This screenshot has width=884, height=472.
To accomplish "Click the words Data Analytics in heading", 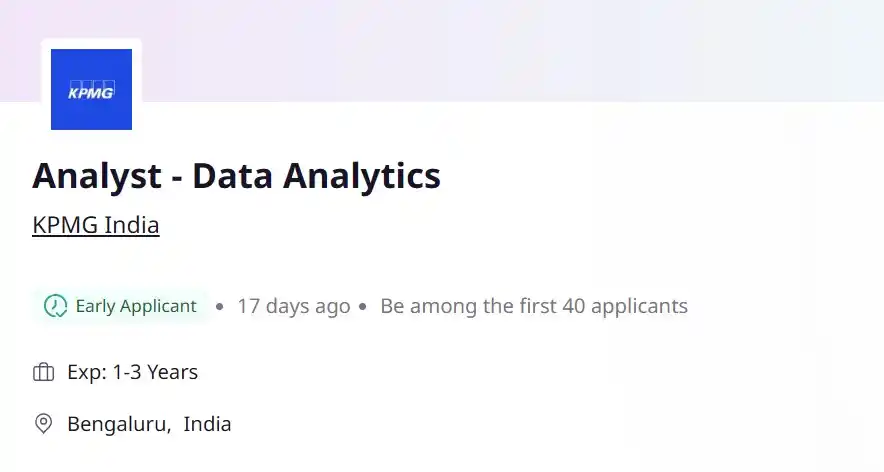I will click(316, 175).
